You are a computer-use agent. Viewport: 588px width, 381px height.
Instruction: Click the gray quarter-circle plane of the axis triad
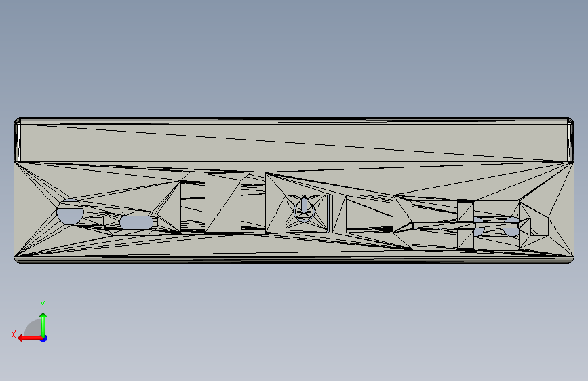[x=33, y=327]
